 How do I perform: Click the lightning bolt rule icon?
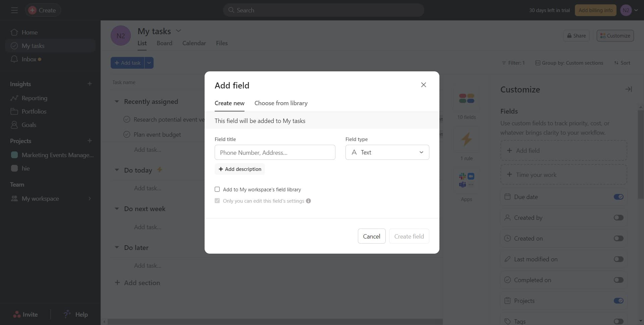466,139
